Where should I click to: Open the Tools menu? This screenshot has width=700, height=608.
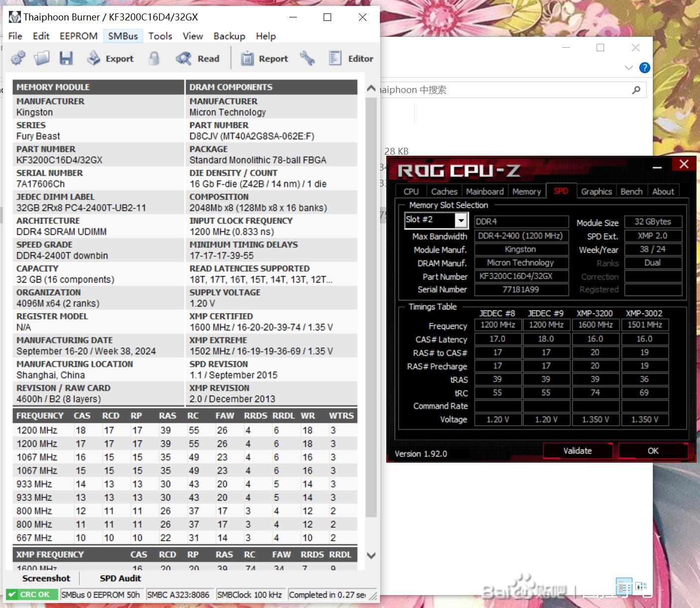(160, 36)
